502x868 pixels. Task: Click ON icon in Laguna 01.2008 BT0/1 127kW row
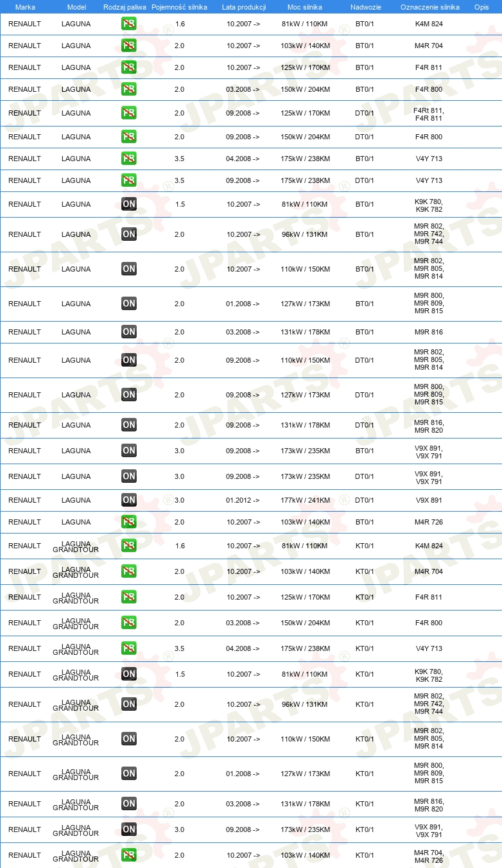pyautogui.click(x=129, y=304)
